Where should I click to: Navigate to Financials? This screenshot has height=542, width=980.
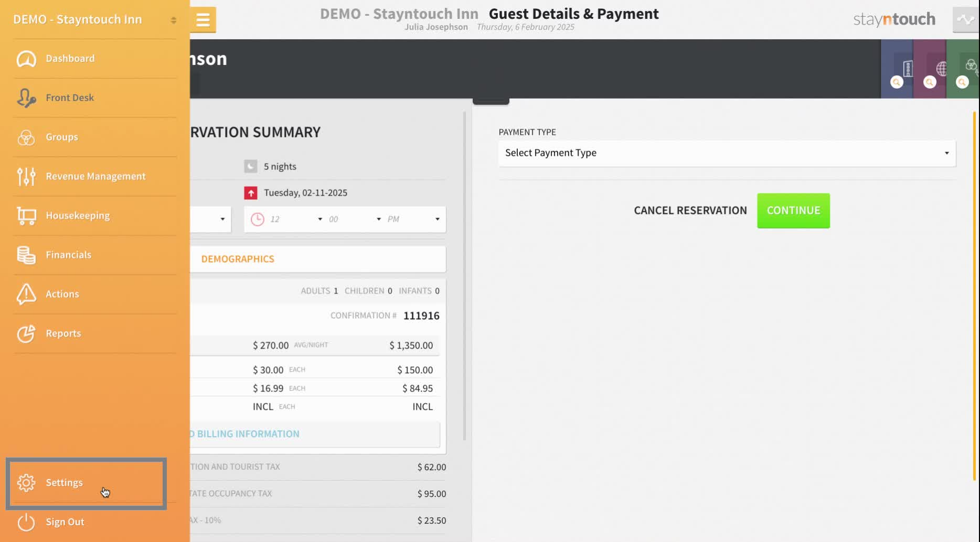tap(95, 255)
